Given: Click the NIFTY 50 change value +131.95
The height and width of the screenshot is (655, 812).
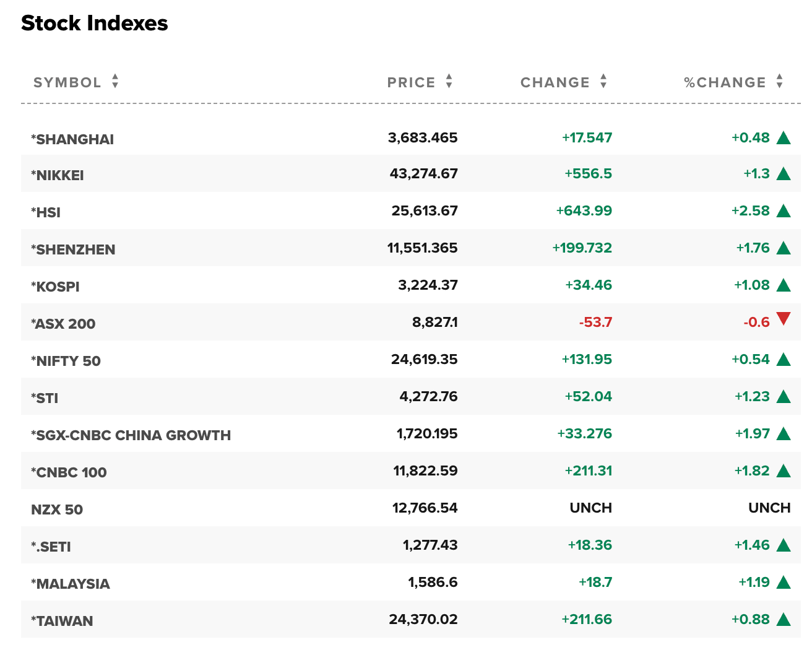Looking at the screenshot, I should [x=586, y=360].
